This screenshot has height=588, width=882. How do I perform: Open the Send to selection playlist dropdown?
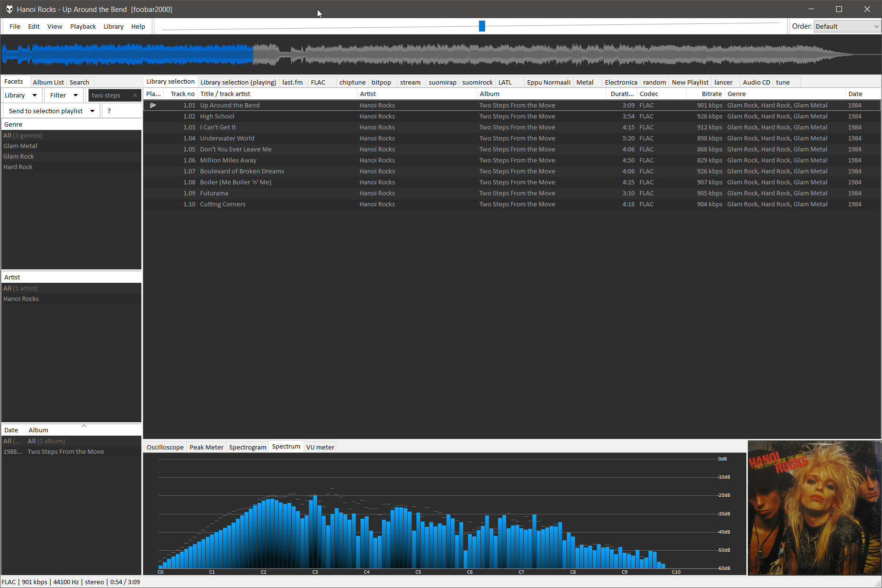(51, 111)
